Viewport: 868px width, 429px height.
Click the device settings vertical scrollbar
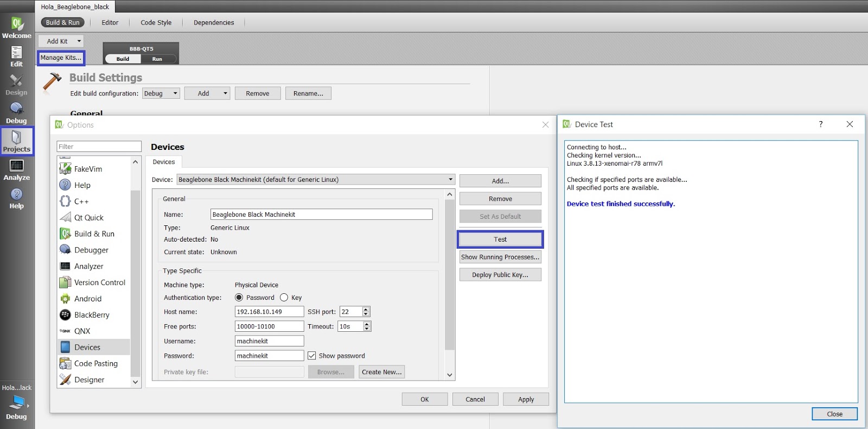[x=450, y=275]
